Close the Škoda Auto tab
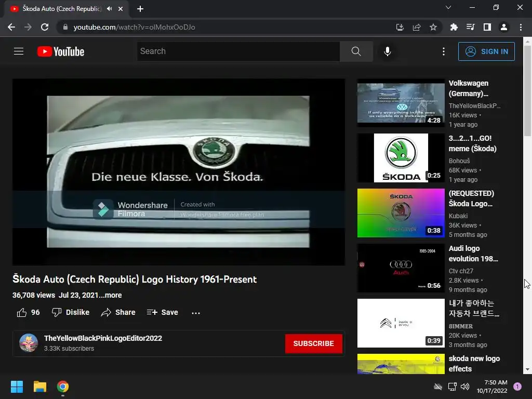 (x=121, y=9)
